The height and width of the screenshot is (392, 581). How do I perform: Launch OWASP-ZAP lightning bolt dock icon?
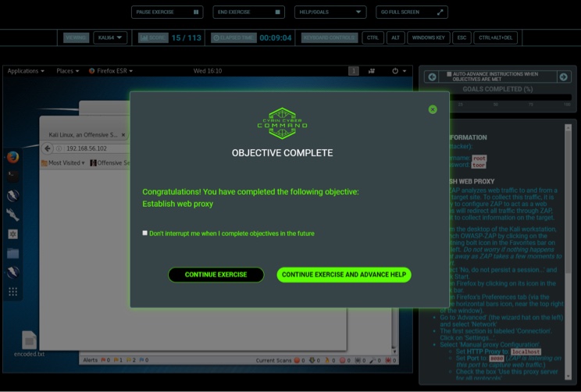pos(12,195)
